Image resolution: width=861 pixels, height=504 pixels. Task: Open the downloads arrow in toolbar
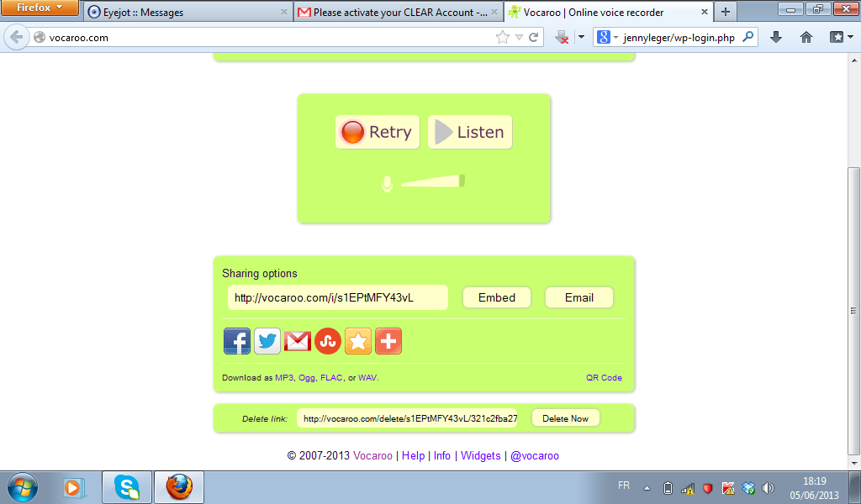click(776, 37)
